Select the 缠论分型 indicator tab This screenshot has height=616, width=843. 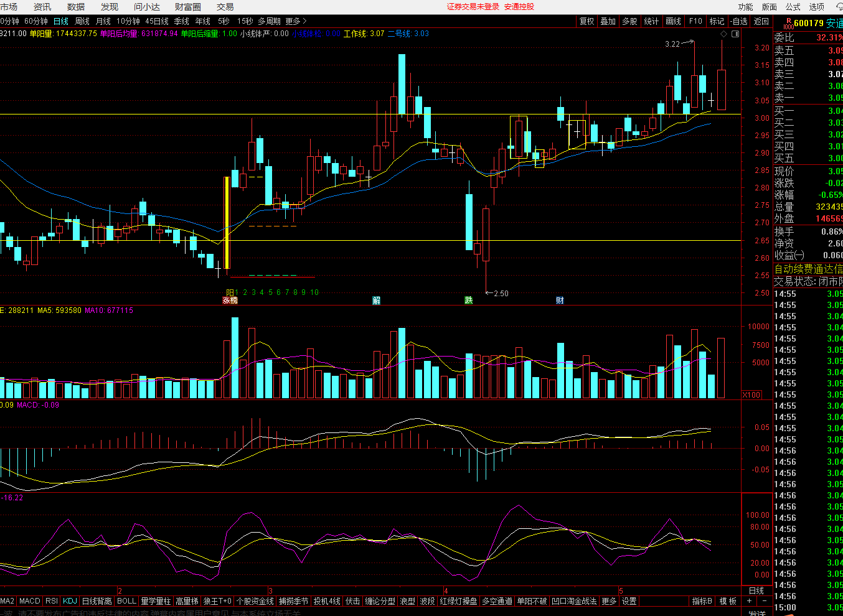[380, 601]
